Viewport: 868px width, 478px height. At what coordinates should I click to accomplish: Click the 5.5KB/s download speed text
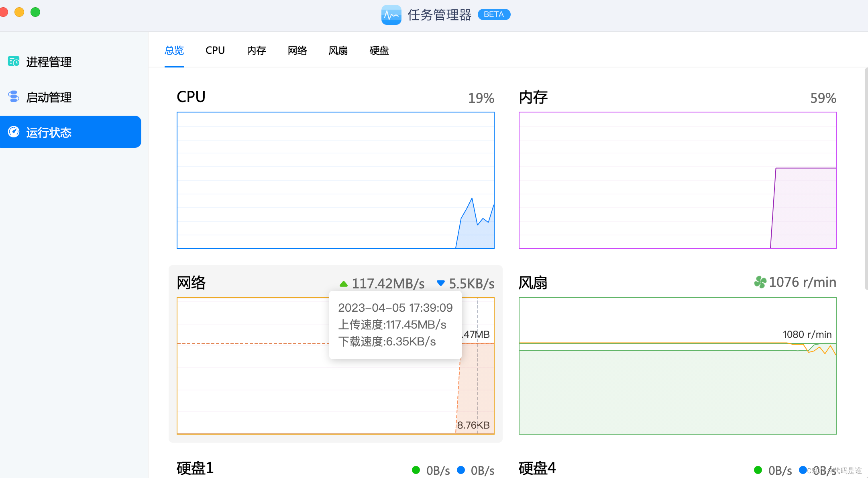point(472,284)
